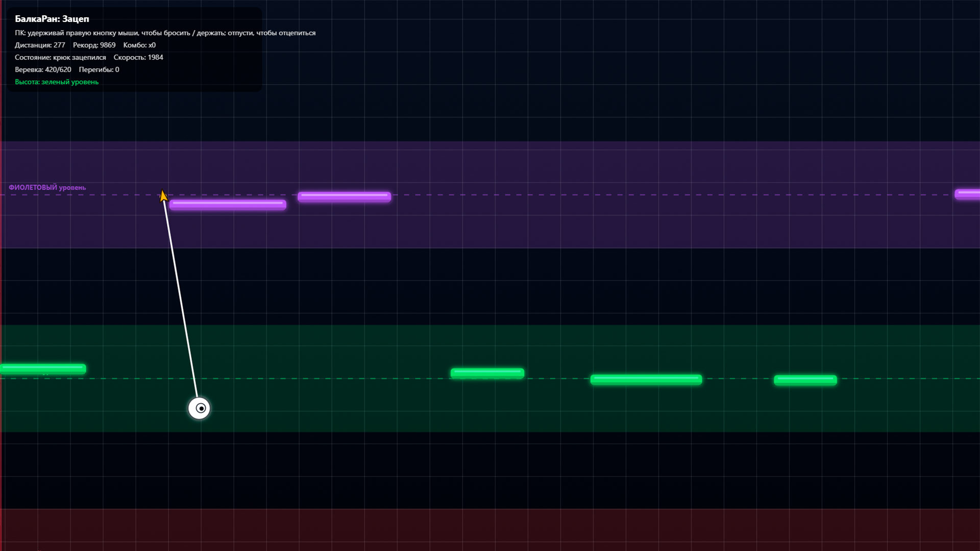This screenshot has width=980, height=551.
Task: Click the green beam at the left screen edge
Action: coord(43,368)
